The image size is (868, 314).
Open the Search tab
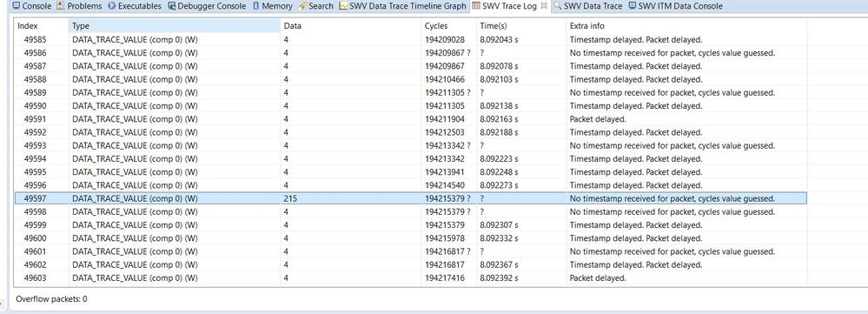tap(315, 6)
